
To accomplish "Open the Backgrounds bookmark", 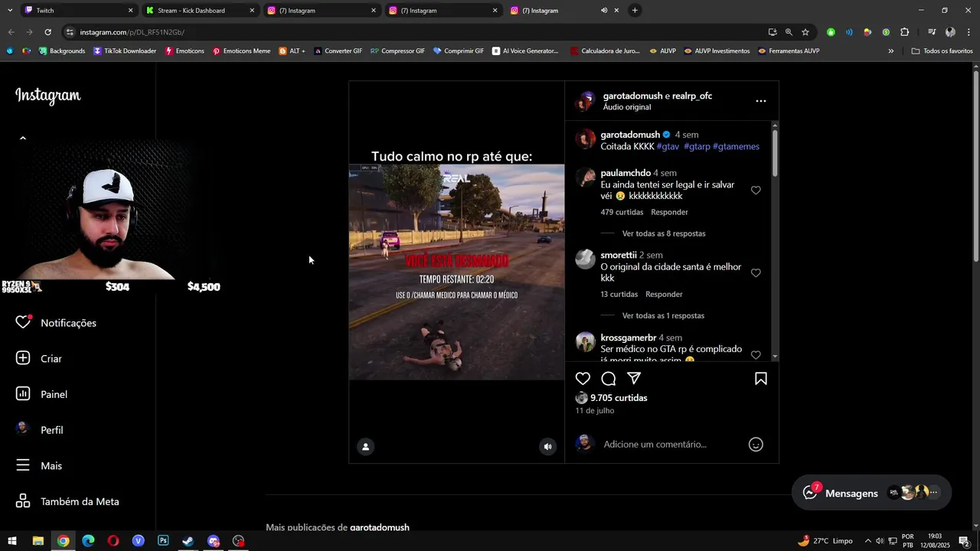I will (x=60, y=51).
